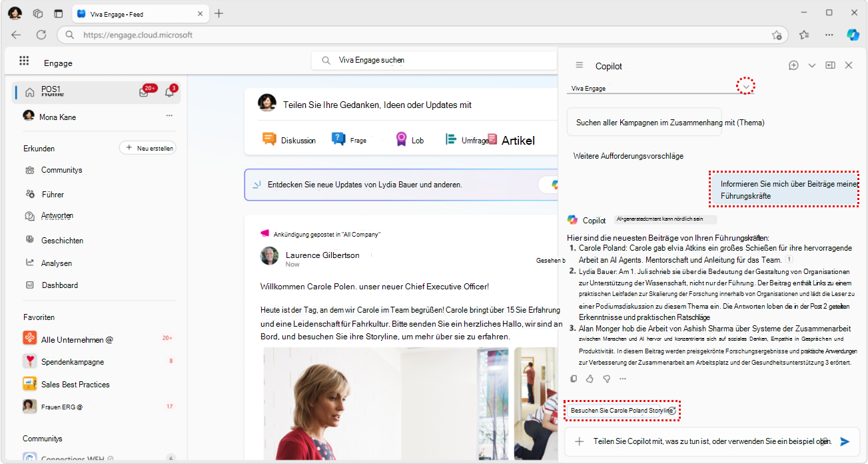Expand the Copilot header chevron dropdown

(x=811, y=65)
